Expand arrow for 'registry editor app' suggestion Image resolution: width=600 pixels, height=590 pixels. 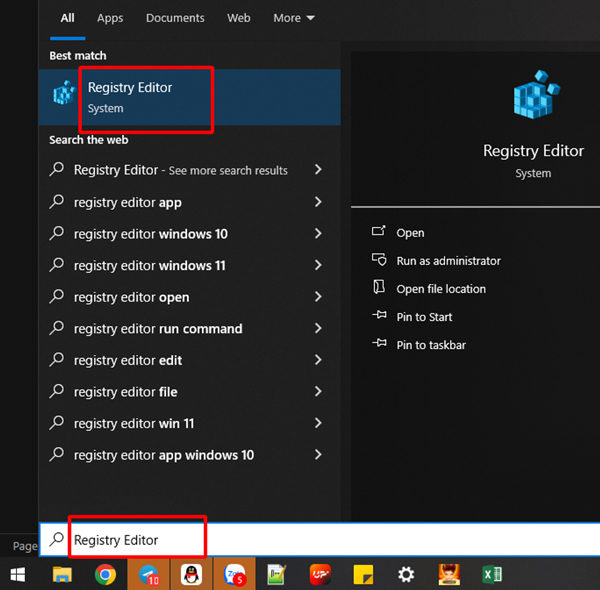(x=318, y=202)
